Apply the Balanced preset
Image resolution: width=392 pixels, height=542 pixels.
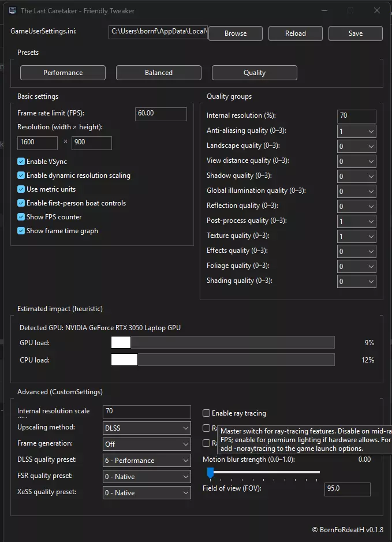159,73
